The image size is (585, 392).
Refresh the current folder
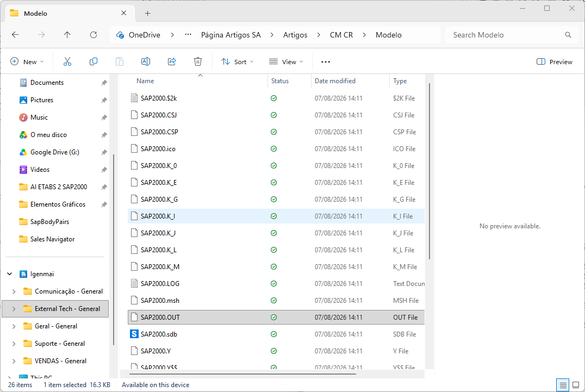pos(94,35)
